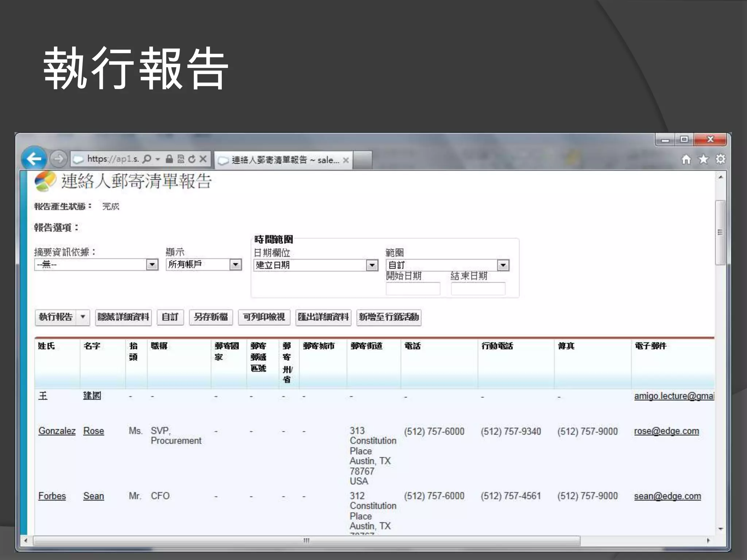This screenshot has width=747, height=560.
Task: Click the CFO title cell
Action: coord(160,496)
